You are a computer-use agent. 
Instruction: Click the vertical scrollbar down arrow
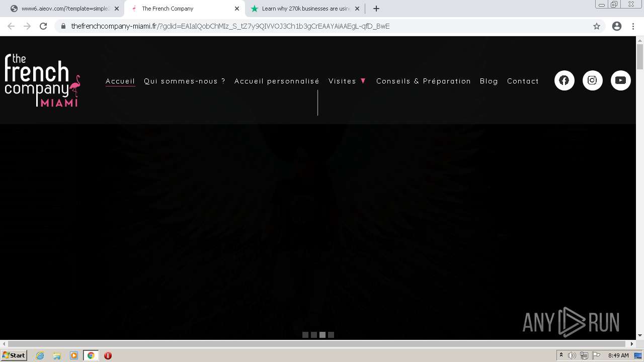(x=640, y=335)
